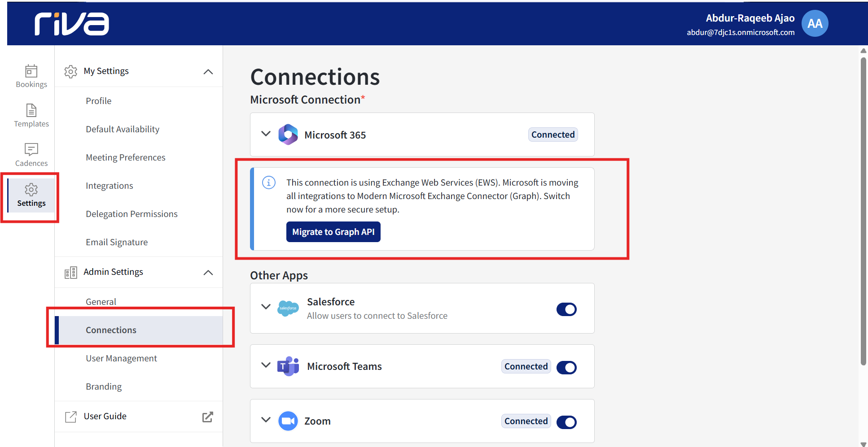Turn off the Microsoft Teams toggle
This screenshot has width=868, height=447.
566,368
